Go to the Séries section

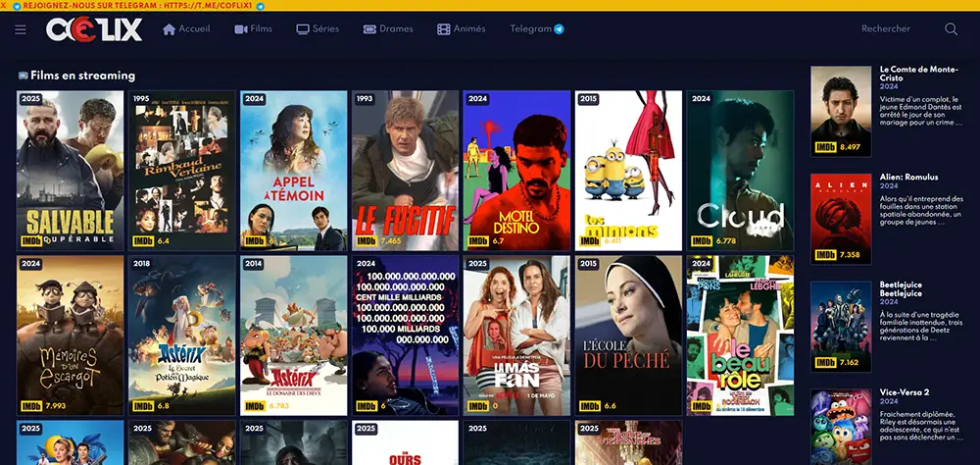pos(318,28)
